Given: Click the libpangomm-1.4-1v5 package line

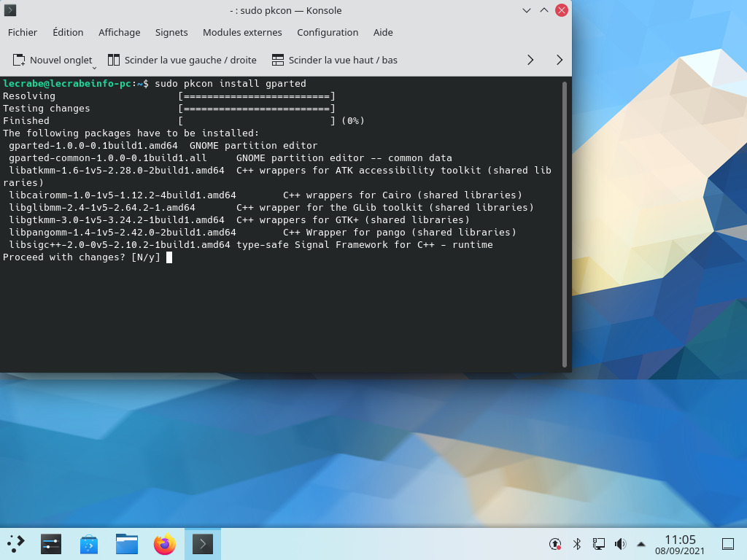Looking at the screenshot, I should [263, 233].
